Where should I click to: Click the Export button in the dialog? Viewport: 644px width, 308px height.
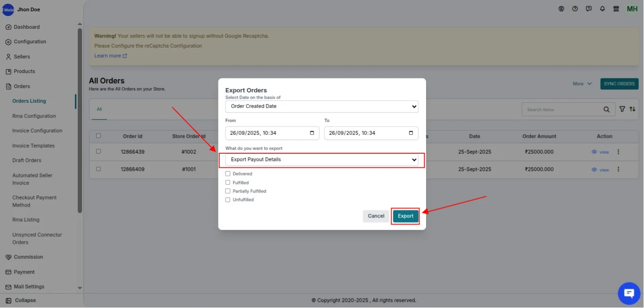click(x=405, y=216)
